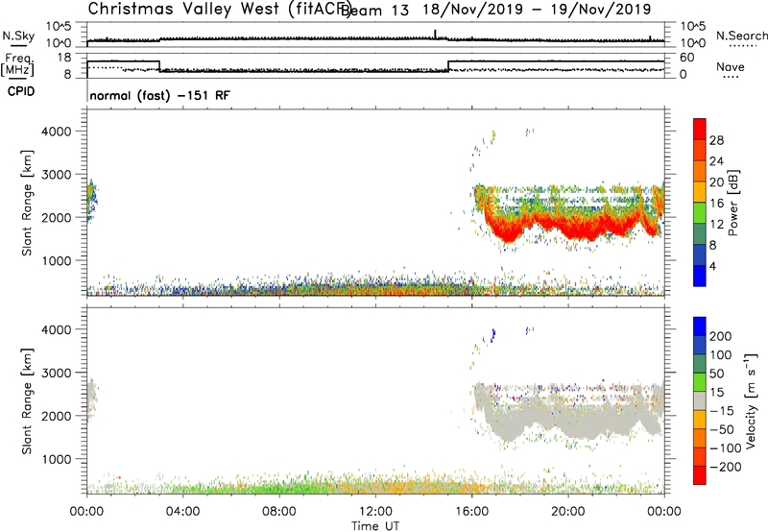This screenshot has height=532, width=768.
Task: Click the '12:00' time axis tick label
Action: tap(375, 511)
